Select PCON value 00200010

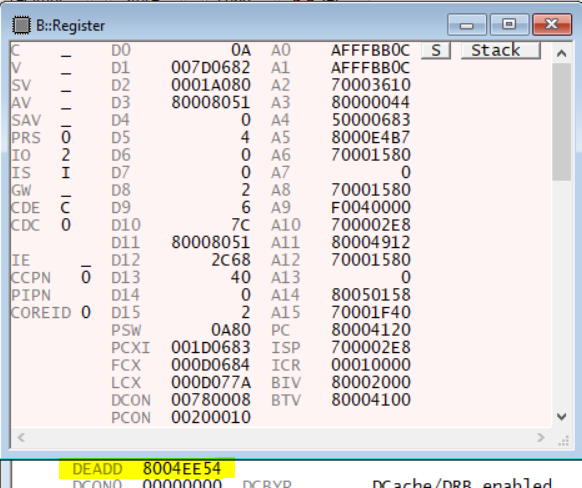coord(211,417)
